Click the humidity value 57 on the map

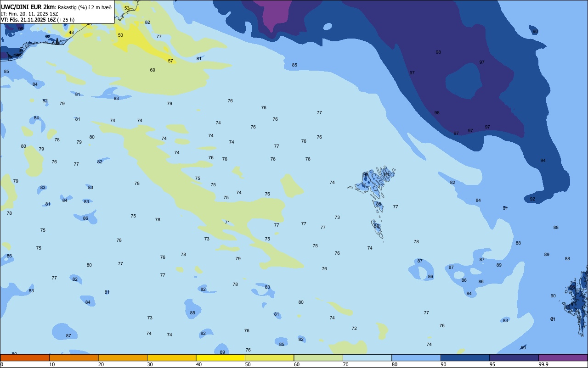[x=170, y=61]
